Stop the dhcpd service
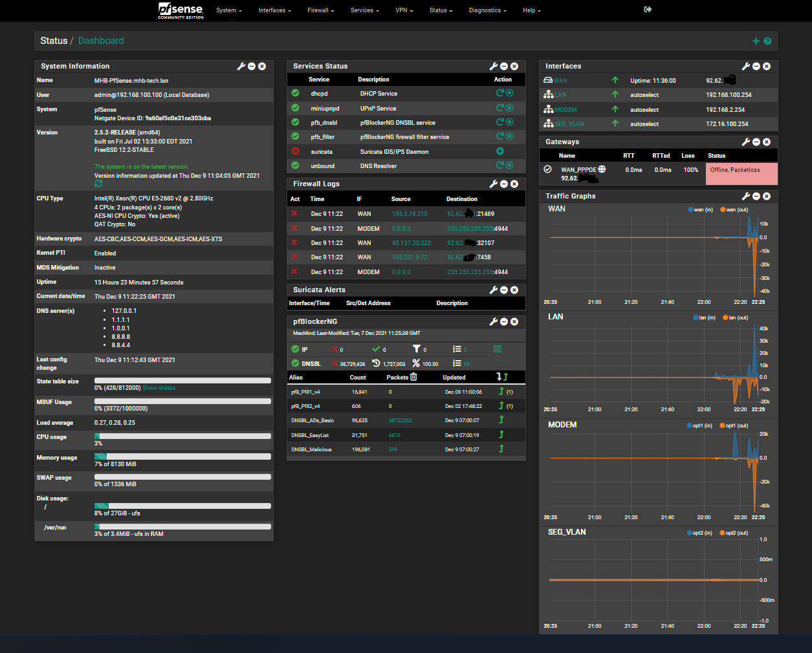Image resolution: width=812 pixels, height=653 pixels. [x=509, y=93]
